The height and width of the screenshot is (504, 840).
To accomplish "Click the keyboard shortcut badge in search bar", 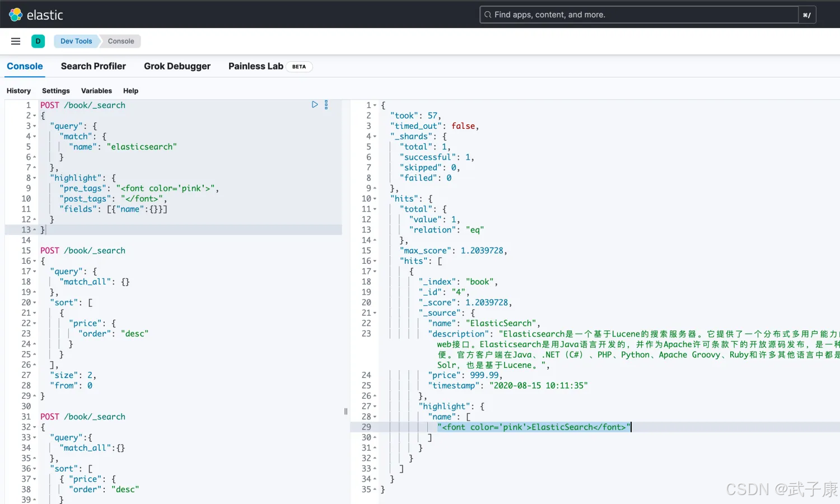I will point(806,15).
